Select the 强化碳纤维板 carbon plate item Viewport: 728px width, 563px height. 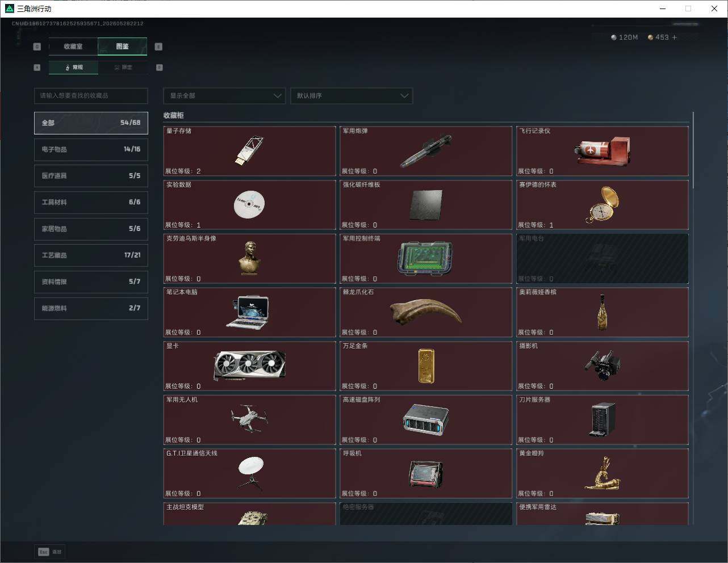click(426, 205)
